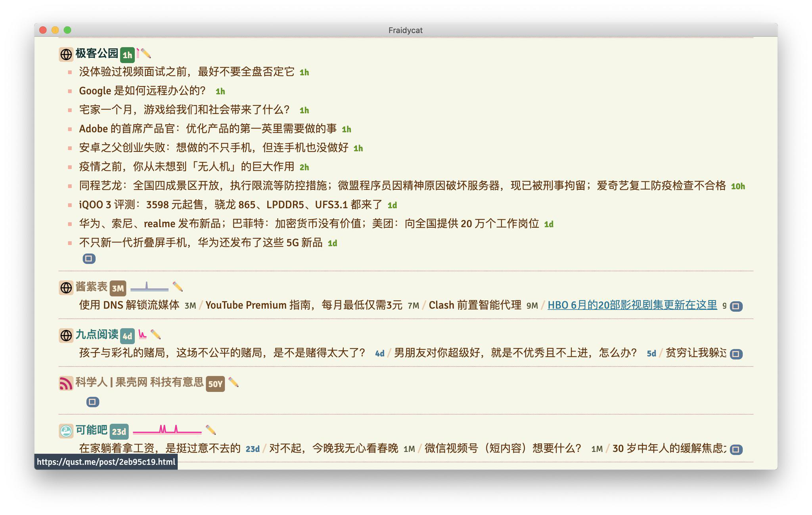Open post Clash 前置智能代理

coord(475,305)
